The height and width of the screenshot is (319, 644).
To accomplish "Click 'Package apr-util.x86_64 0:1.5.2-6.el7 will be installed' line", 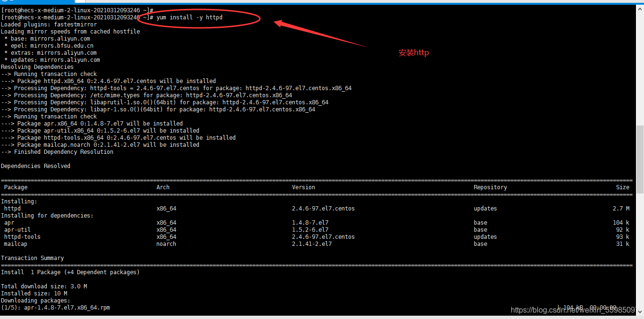I will click(100, 131).
